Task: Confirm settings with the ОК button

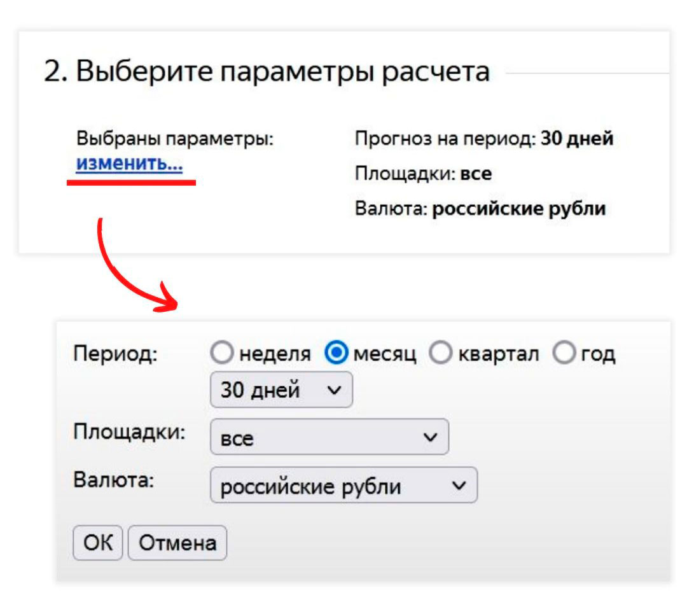Action: pyautogui.click(x=98, y=543)
